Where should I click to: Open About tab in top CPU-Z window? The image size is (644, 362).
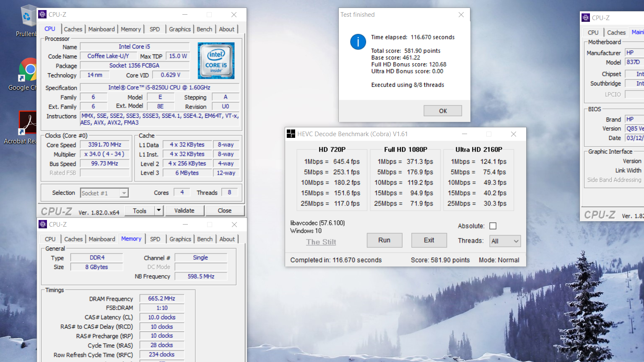[x=227, y=29]
